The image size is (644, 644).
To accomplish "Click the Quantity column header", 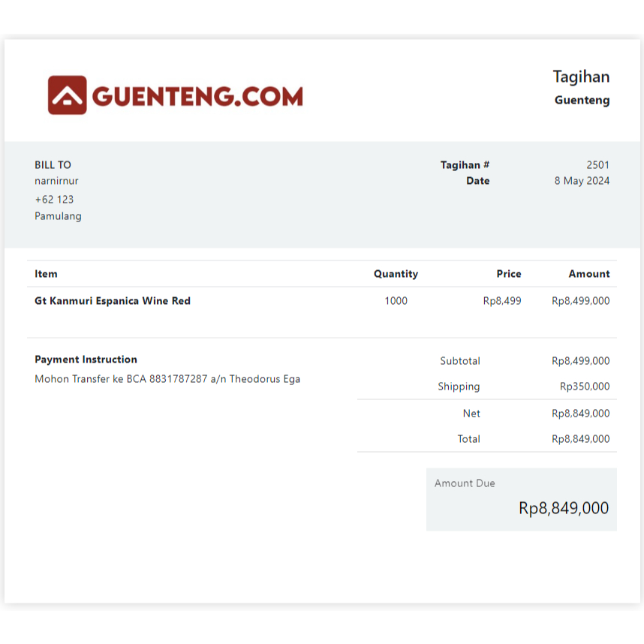I will [x=396, y=274].
